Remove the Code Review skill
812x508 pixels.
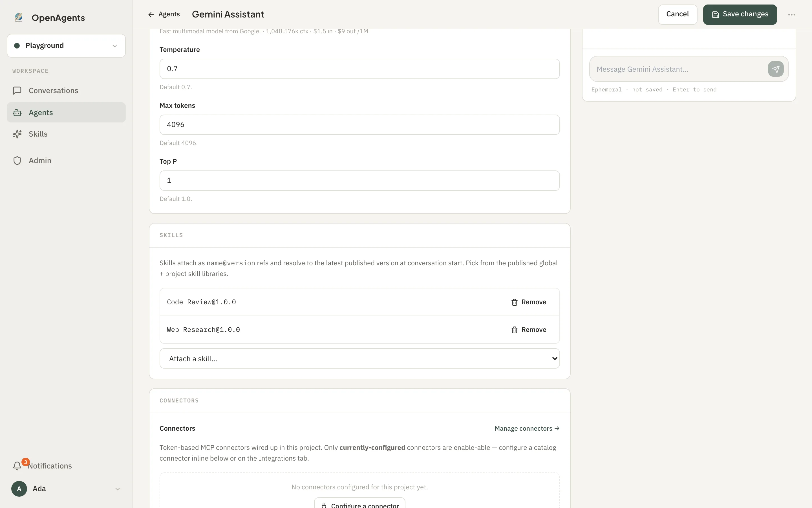pyautogui.click(x=528, y=302)
